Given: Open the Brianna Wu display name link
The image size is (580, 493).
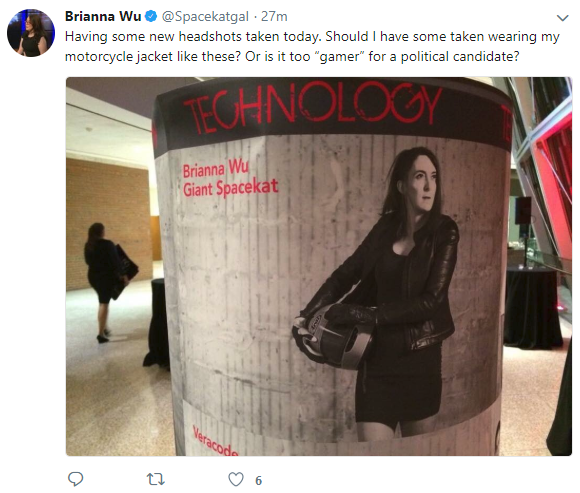Looking at the screenshot, I should pos(103,17).
